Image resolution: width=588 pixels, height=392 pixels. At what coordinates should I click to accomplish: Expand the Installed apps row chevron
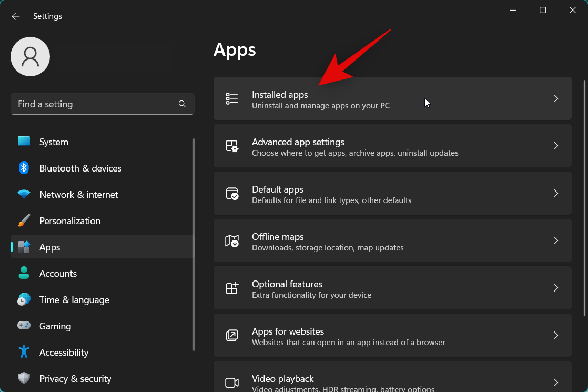(556, 98)
